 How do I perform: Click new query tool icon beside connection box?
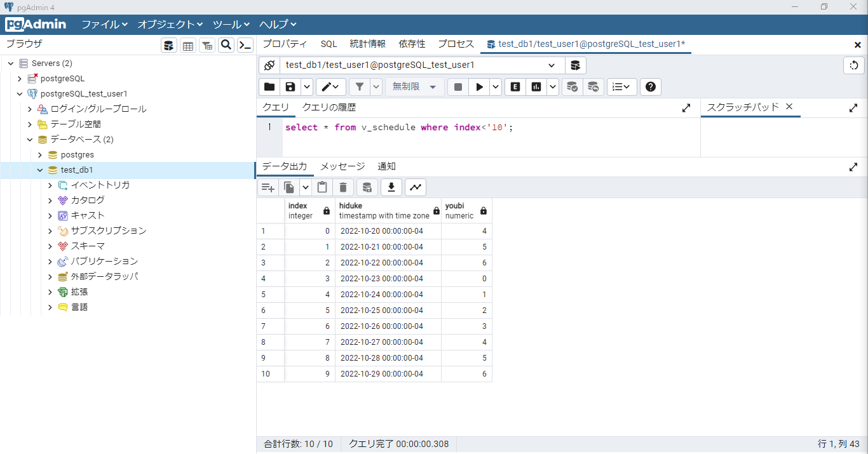(576, 65)
